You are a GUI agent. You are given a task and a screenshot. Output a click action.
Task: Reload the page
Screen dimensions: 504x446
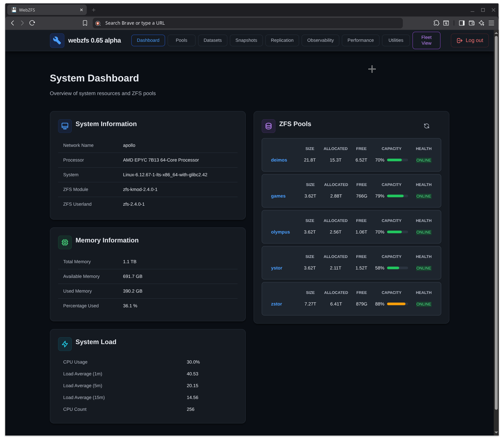coord(32,23)
